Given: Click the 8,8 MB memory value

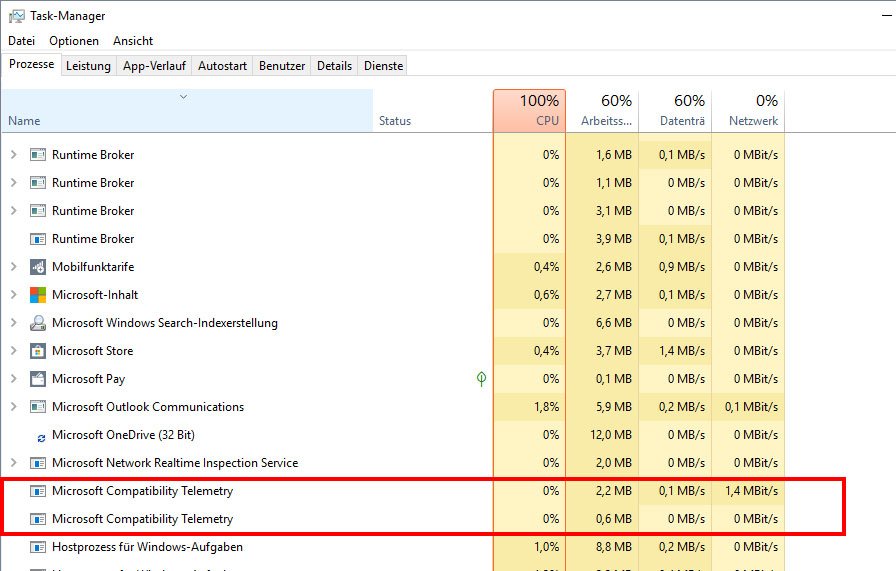Looking at the screenshot, I should pos(614,547).
